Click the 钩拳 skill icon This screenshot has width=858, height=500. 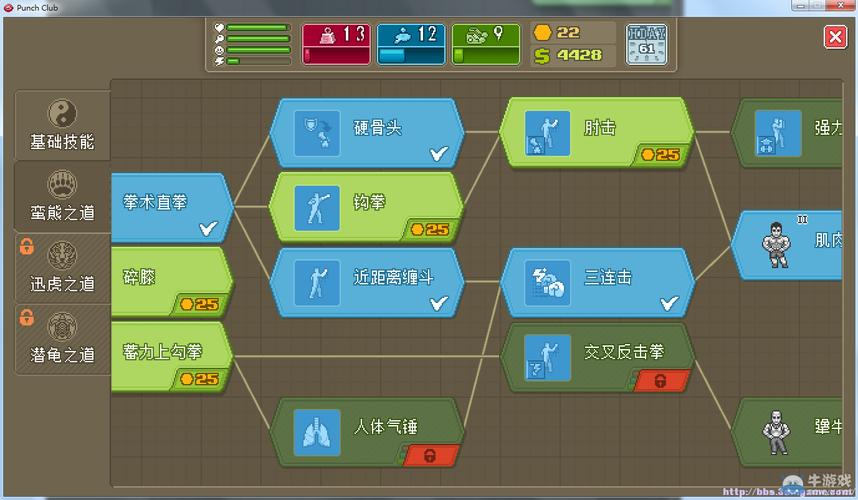point(317,208)
